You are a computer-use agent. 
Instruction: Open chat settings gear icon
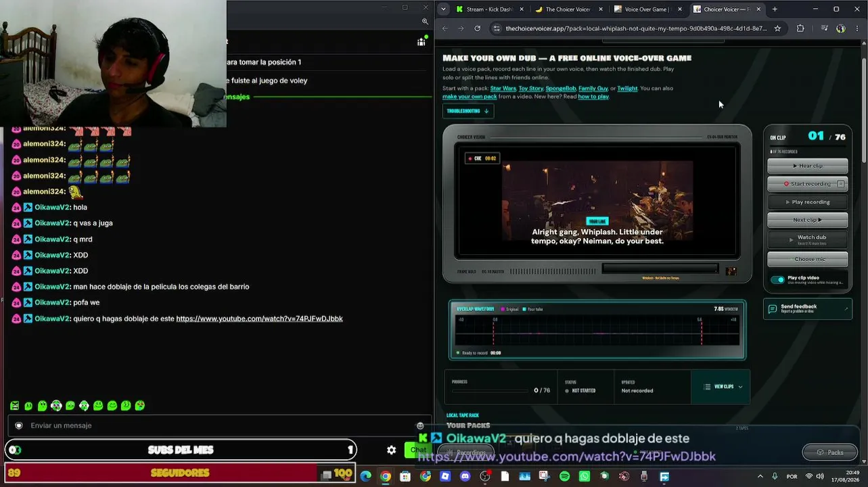click(391, 450)
